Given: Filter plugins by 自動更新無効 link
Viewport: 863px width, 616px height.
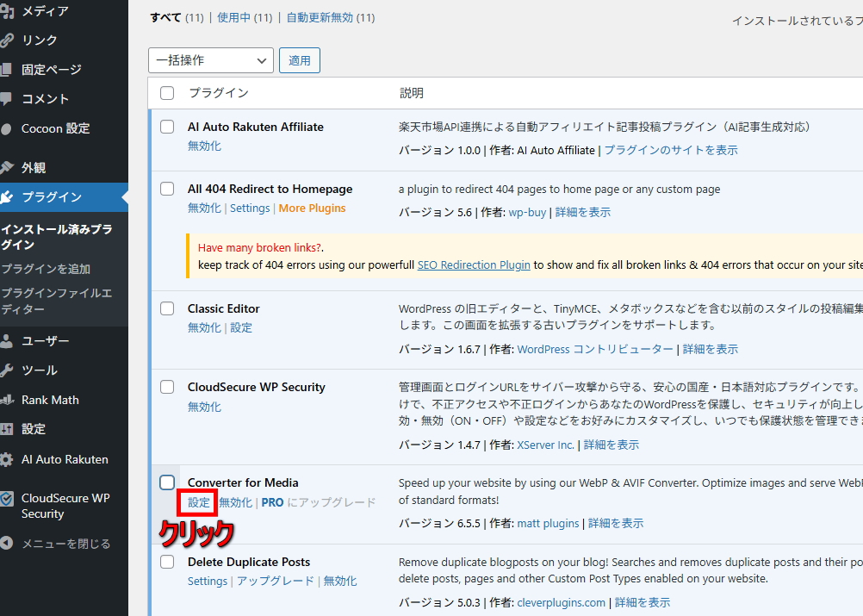Looking at the screenshot, I should [x=320, y=17].
